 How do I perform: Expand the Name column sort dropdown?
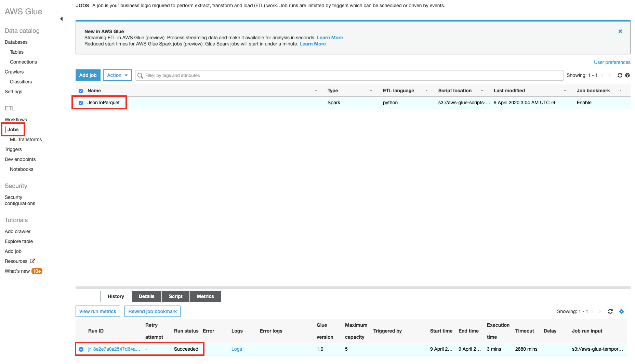coord(316,91)
